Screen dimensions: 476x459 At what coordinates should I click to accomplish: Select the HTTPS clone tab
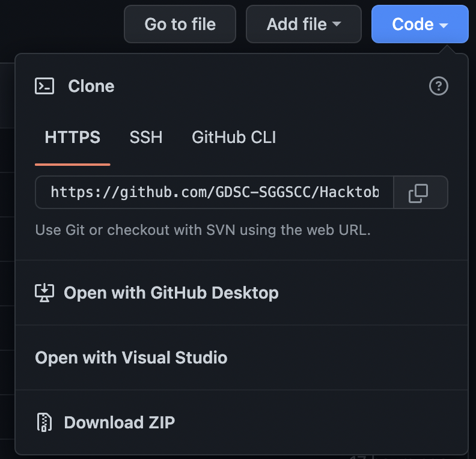click(x=73, y=137)
